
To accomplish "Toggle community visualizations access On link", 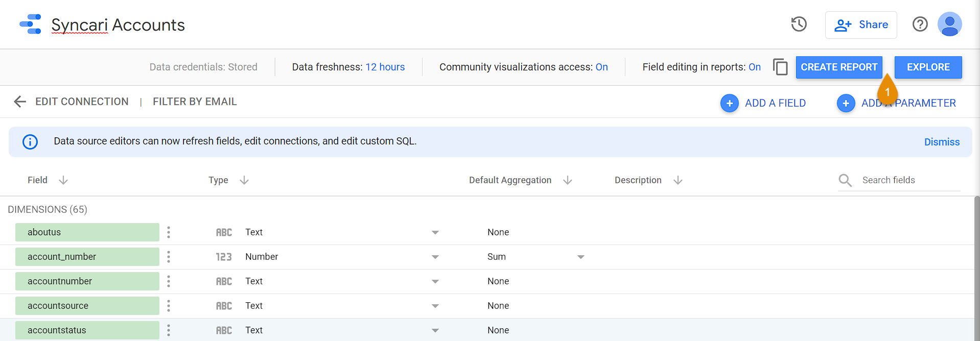I will pos(601,67).
